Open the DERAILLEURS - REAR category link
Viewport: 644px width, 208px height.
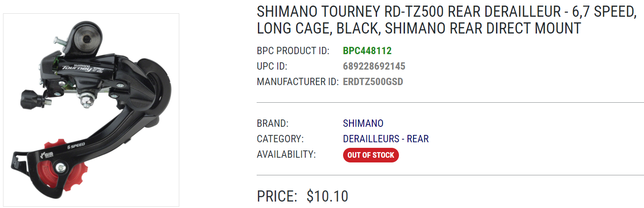tap(386, 139)
